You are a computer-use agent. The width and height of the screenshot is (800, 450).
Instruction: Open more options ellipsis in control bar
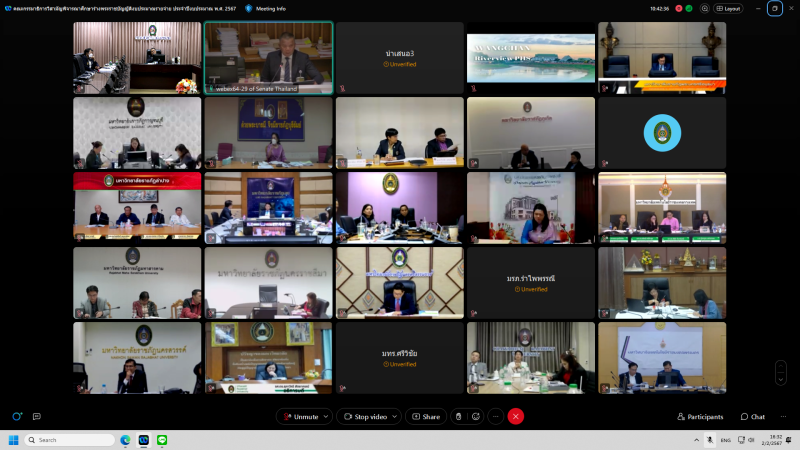pyautogui.click(x=495, y=416)
